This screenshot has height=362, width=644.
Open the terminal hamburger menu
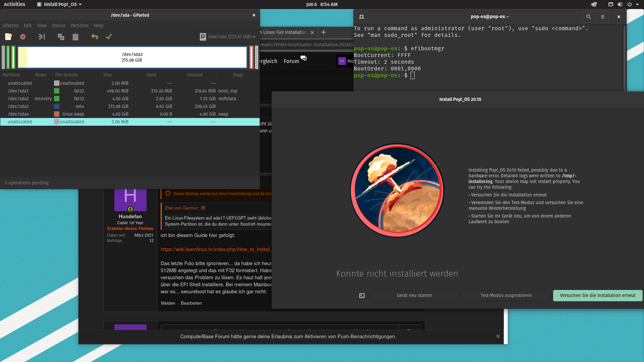[x=603, y=17]
